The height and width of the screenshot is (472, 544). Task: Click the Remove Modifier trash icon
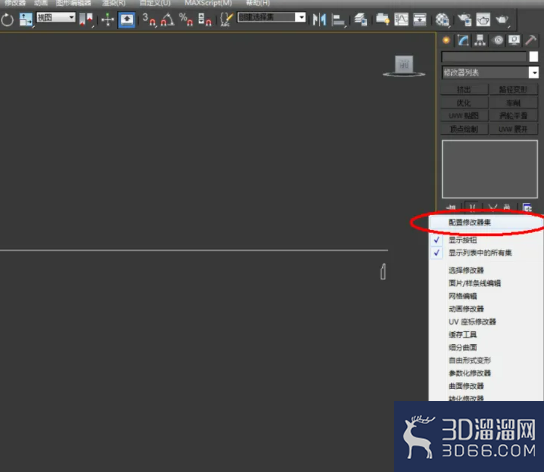[507, 207]
